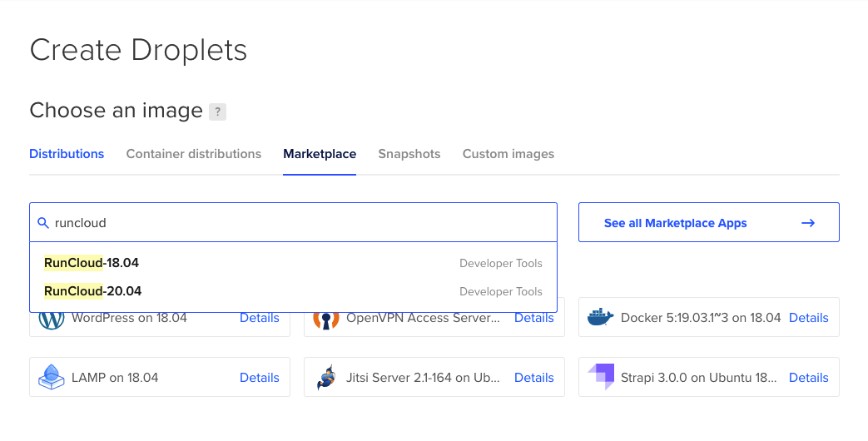Screen dimensions: 868x441
Task: View Details for Docker on 18.04
Action: (x=809, y=318)
